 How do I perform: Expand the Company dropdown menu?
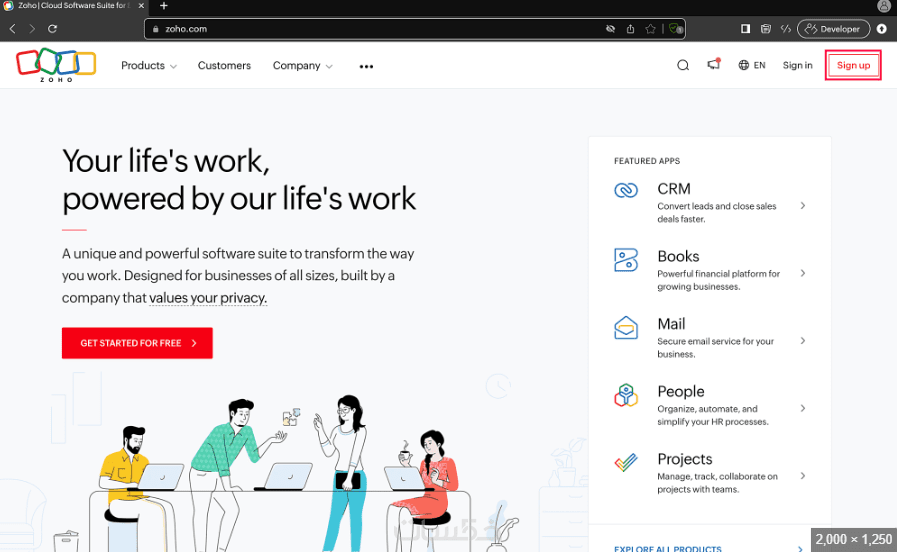coord(303,66)
